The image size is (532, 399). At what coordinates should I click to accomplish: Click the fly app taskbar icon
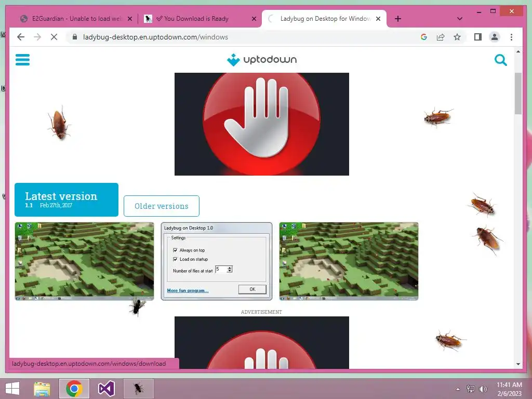pyautogui.click(x=138, y=389)
